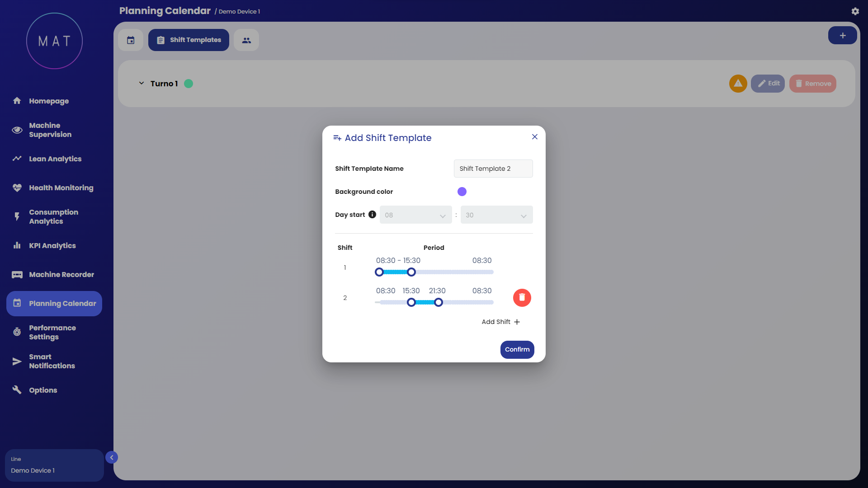Click Add Shift link

(500, 322)
